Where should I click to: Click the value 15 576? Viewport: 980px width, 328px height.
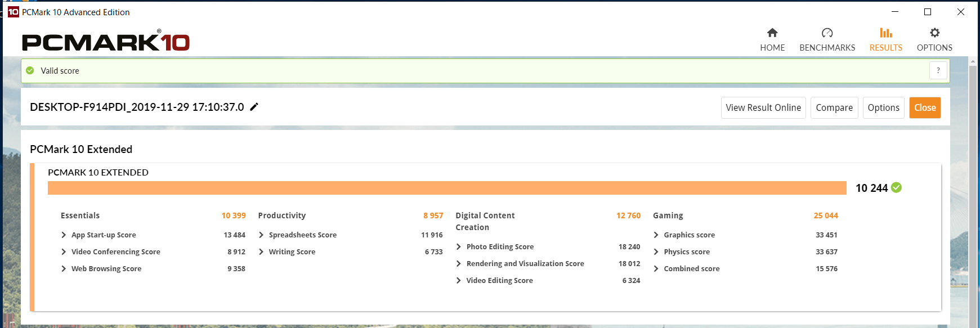click(x=826, y=269)
